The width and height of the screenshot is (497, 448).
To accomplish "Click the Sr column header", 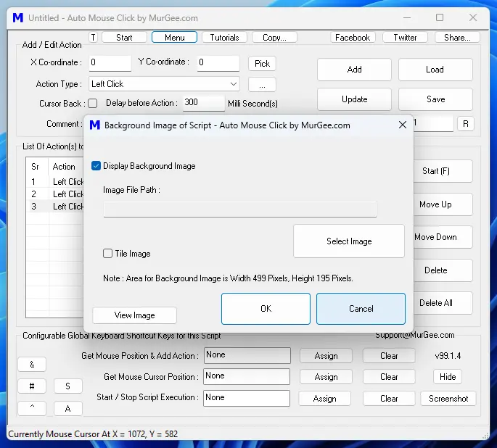I will 37,167.
